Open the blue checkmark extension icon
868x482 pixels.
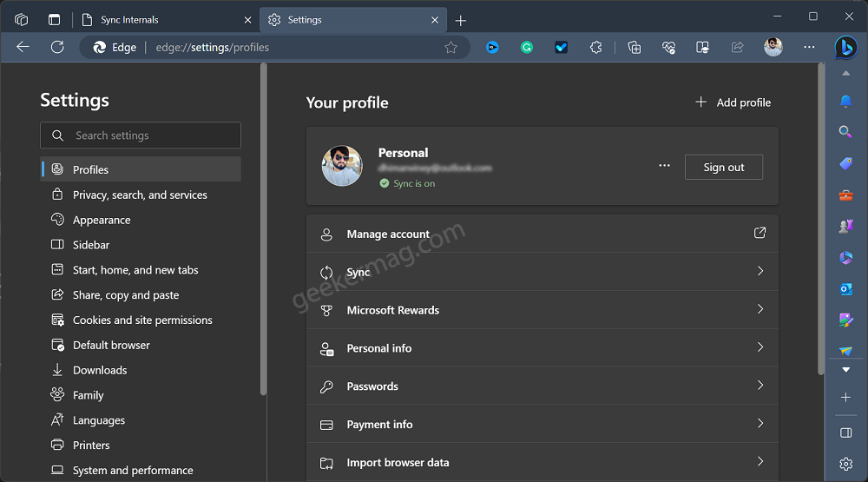[561, 48]
